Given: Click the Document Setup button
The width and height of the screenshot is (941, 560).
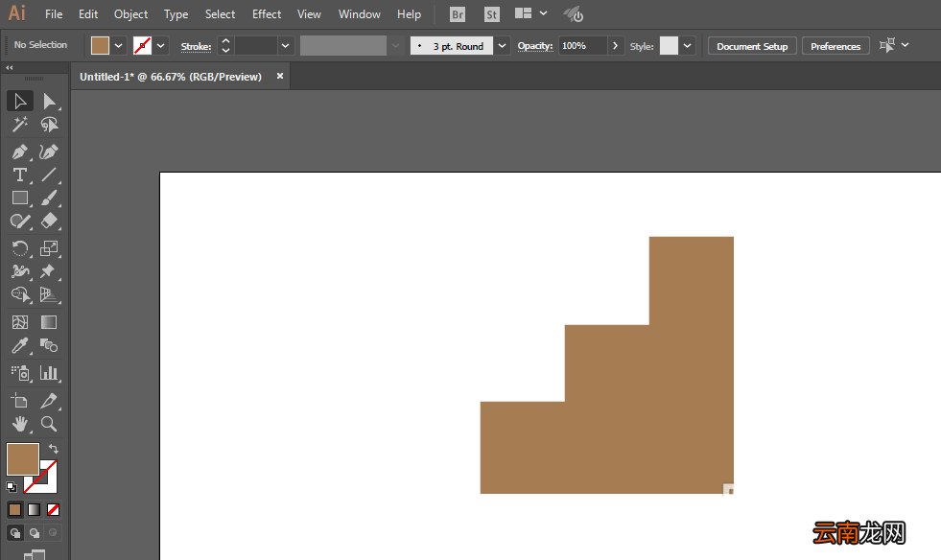Looking at the screenshot, I should click(x=752, y=46).
